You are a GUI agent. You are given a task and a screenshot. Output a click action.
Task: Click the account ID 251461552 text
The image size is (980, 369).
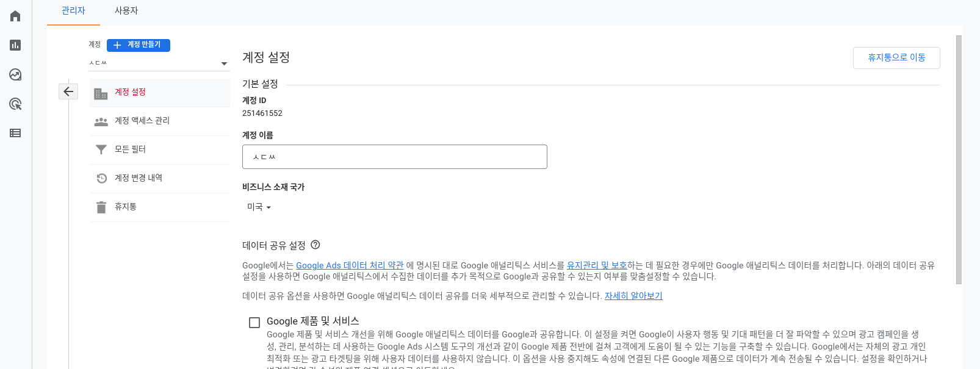point(262,113)
